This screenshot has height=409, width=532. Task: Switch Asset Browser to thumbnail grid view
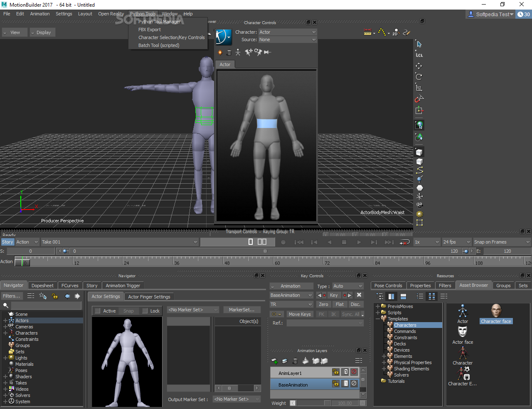[432, 296]
